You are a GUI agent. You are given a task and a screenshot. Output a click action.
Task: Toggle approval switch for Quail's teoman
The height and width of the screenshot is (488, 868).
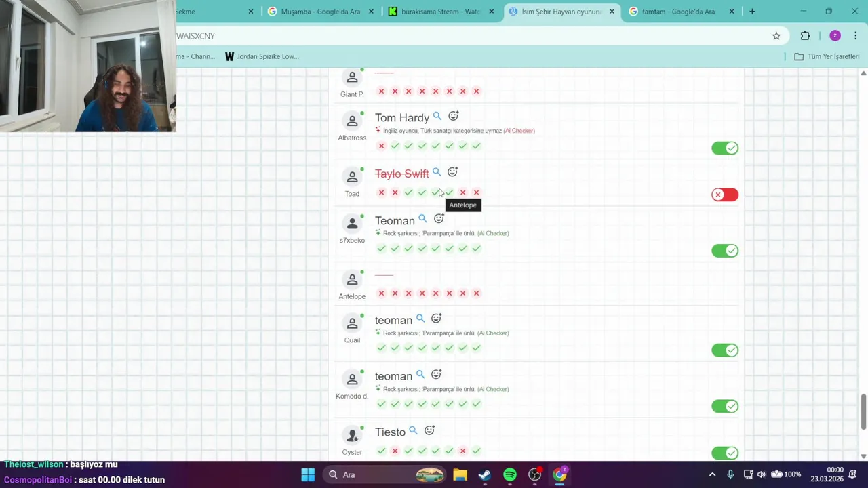[725, 350]
